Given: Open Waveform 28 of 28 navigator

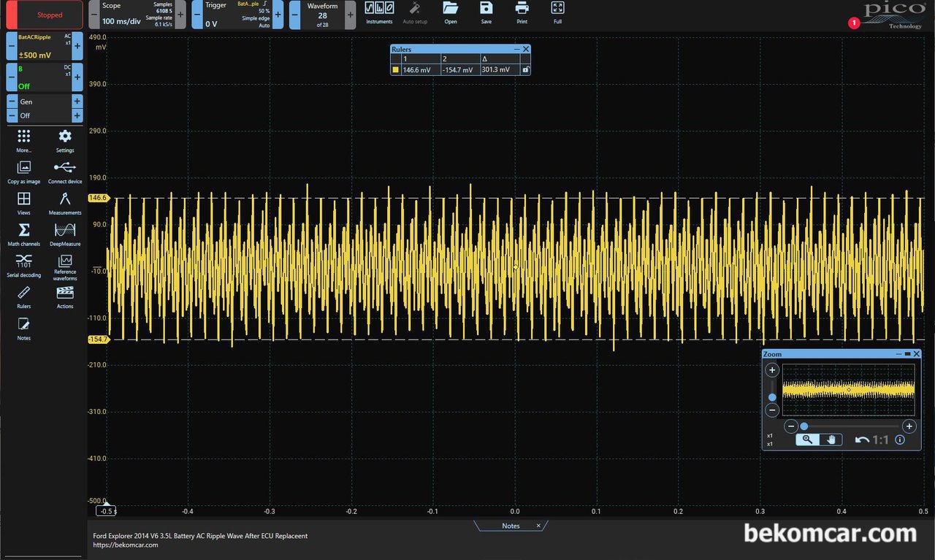Looking at the screenshot, I should click(322, 15).
